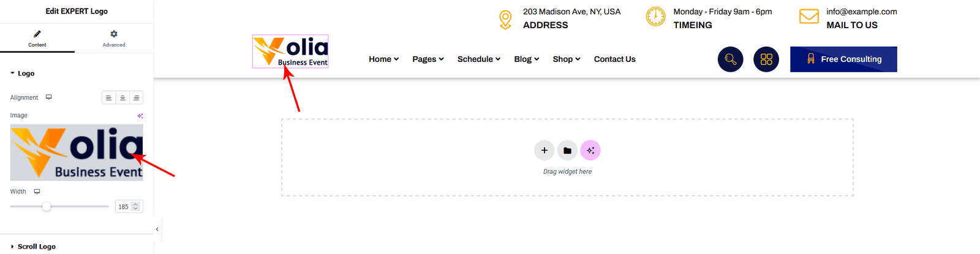Click the AI sparkle icon beside Image
This screenshot has width=980, height=254.
pyautogui.click(x=140, y=116)
